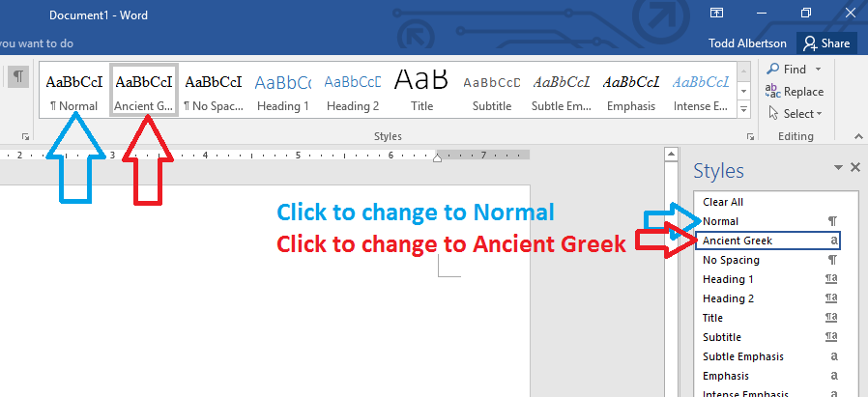Click the Replace icon button

(772, 91)
